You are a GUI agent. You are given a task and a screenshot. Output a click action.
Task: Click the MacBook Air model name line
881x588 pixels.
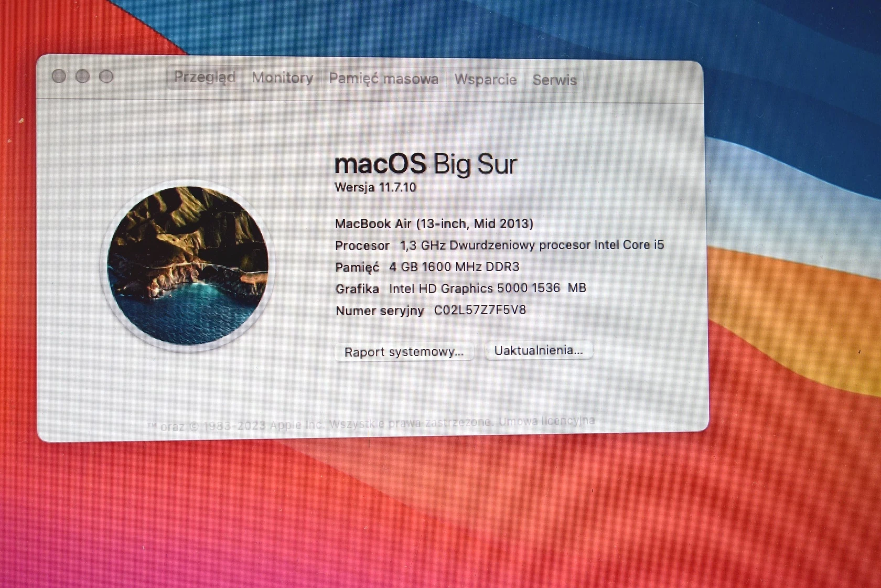(x=434, y=224)
